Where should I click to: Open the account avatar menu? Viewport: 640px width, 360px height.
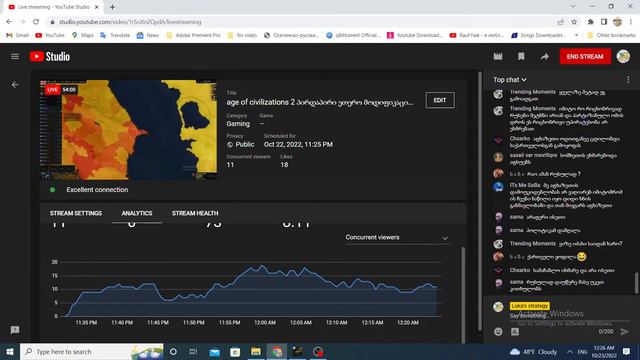[x=623, y=56]
